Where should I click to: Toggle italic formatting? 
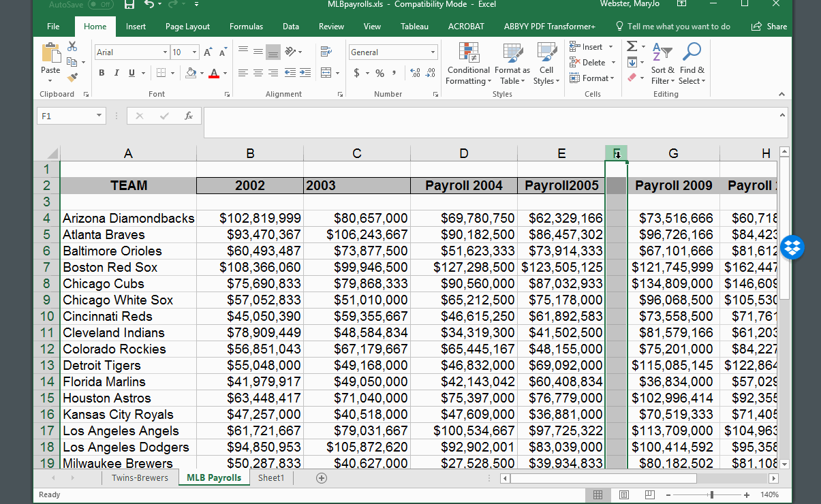[x=117, y=73]
